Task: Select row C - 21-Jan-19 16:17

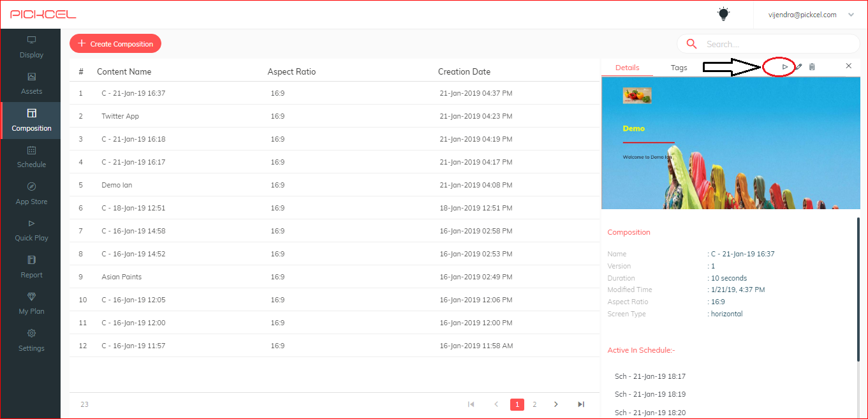Action: (x=334, y=162)
